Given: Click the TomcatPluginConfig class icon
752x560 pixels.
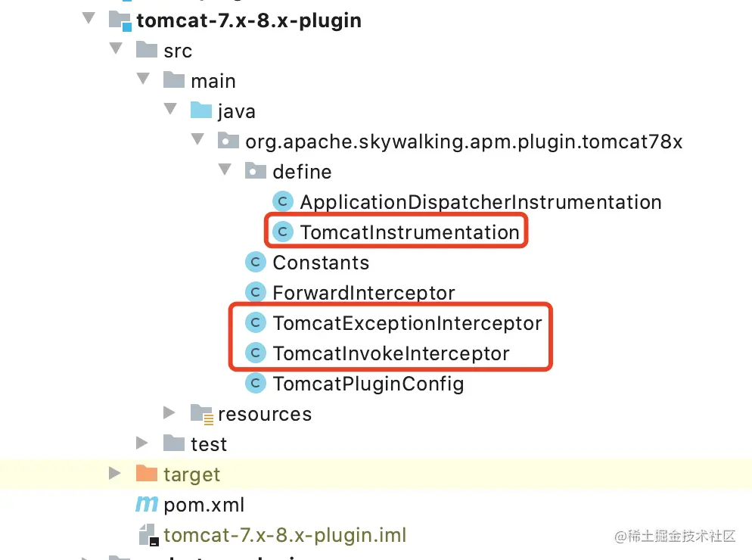Looking at the screenshot, I should coord(256,383).
